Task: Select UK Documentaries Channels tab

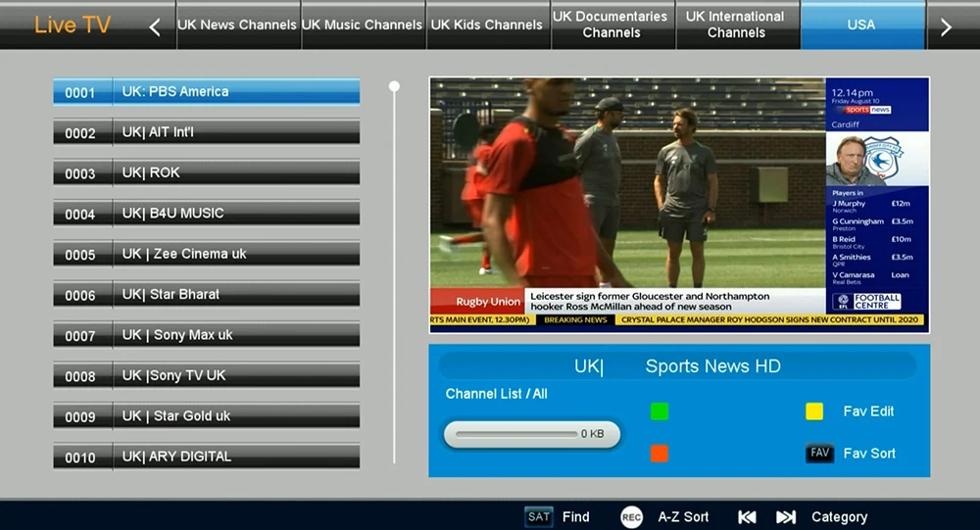Action: (x=612, y=25)
